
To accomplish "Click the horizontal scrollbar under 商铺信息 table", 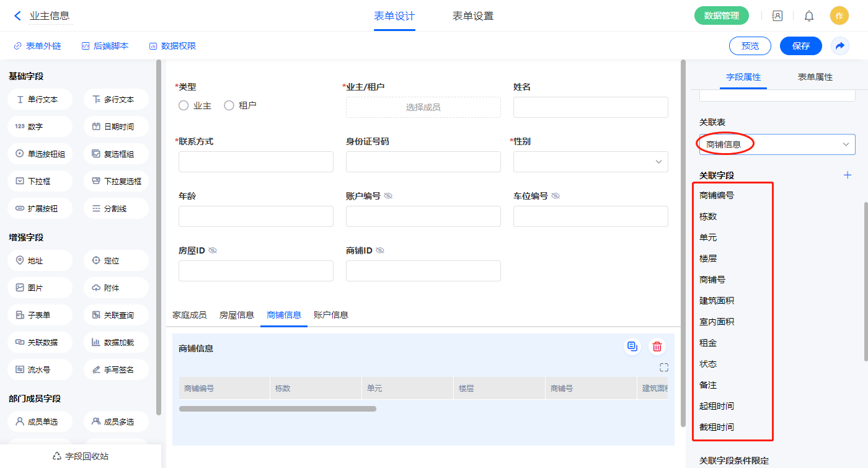I will pos(278,409).
